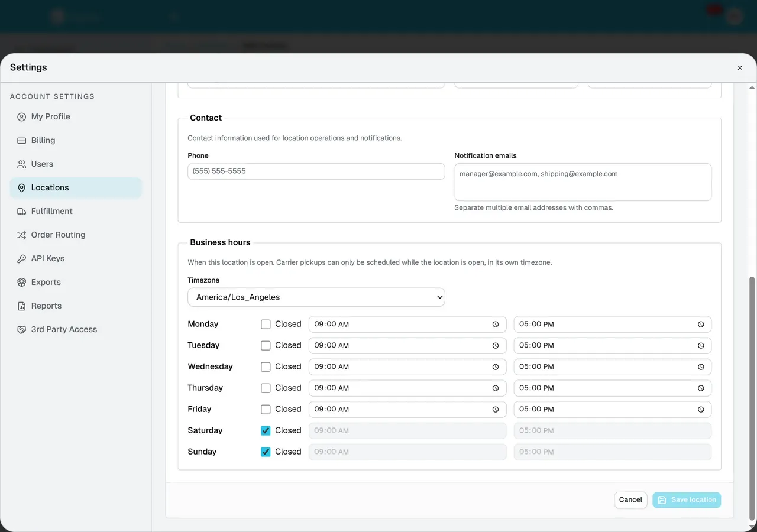Open clock picker for Tuesday opening time
757x532 pixels.
(496, 346)
